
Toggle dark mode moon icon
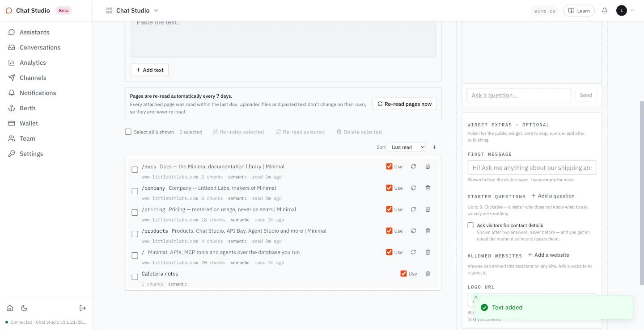[24, 308]
